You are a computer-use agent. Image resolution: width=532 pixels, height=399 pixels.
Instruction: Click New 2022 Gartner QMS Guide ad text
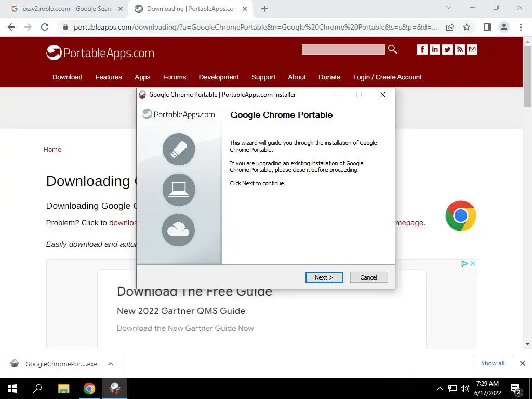point(181,311)
